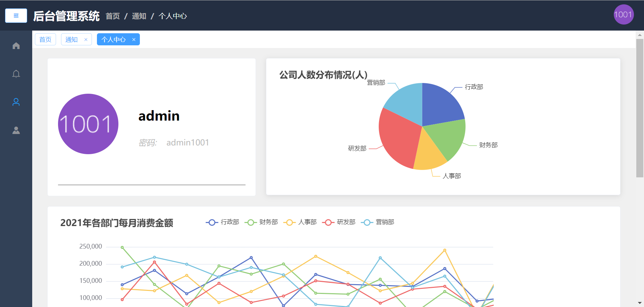Switch to the 首页 tab

pyautogui.click(x=45, y=40)
